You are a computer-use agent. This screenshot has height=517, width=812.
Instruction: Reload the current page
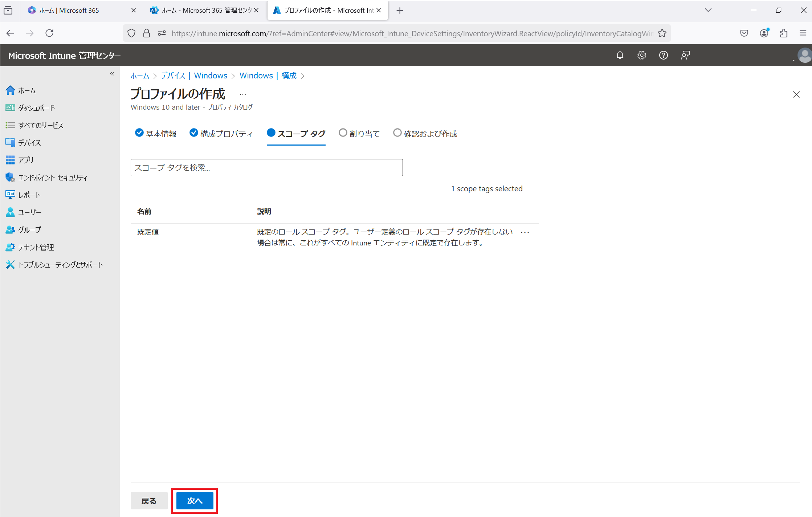pyautogui.click(x=49, y=33)
